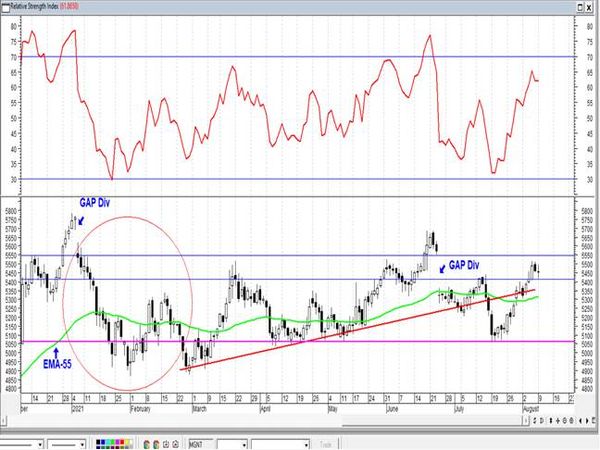This screenshot has width=600, height=450.
Task: Click the black right-pointing triangle chart navigation icon
Action: coord(587,421)
